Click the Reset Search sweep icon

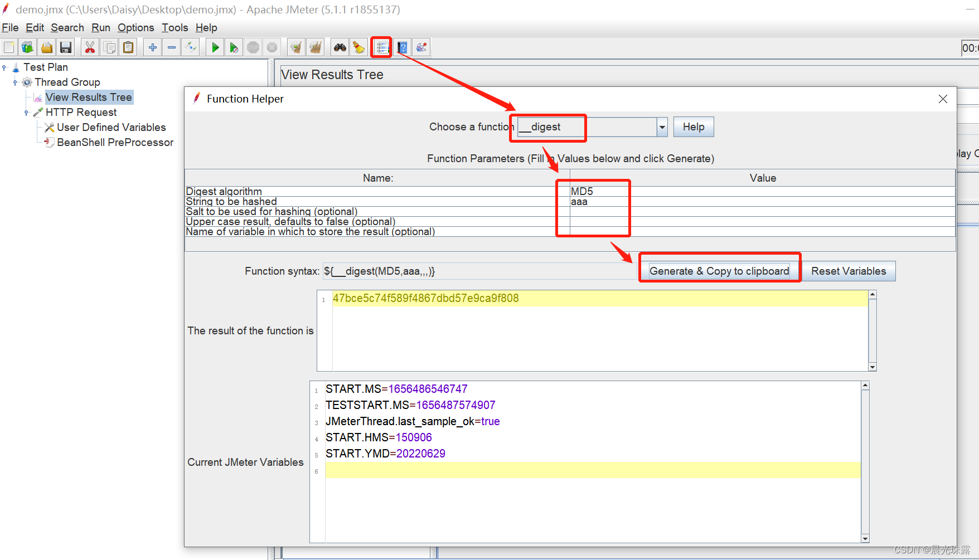[x=358, y=47]
